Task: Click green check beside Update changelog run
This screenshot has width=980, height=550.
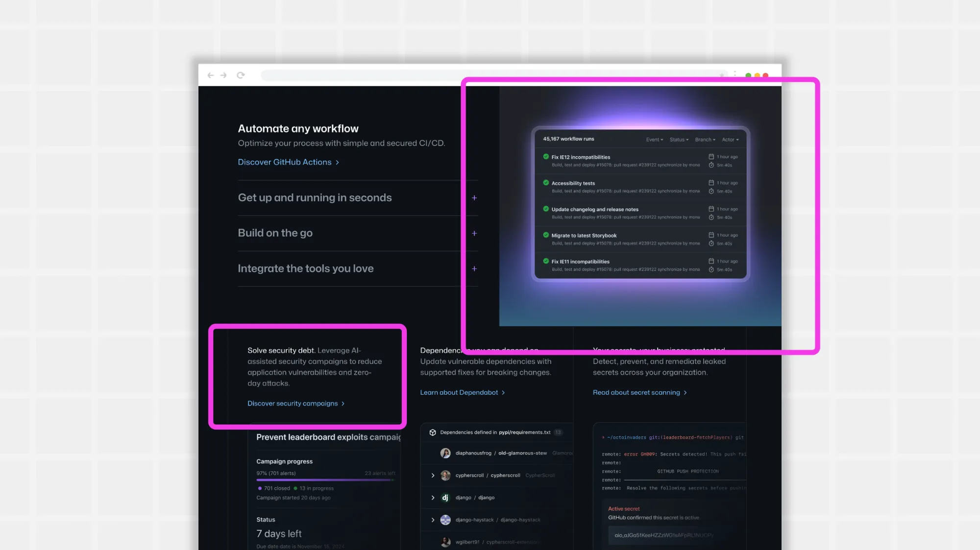Action: click(x=546, y=209)
